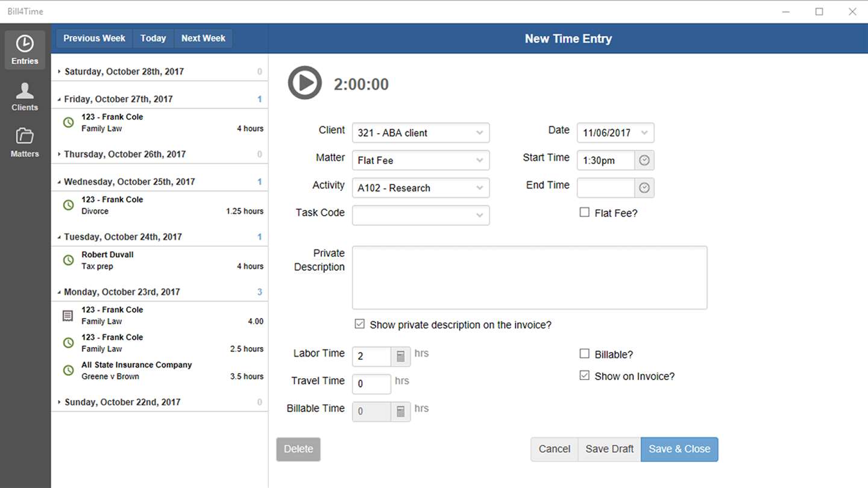Check the Billable option
The height and width of the screenshot is (488, 868).
pyautogui.click(x=584, y=354)
